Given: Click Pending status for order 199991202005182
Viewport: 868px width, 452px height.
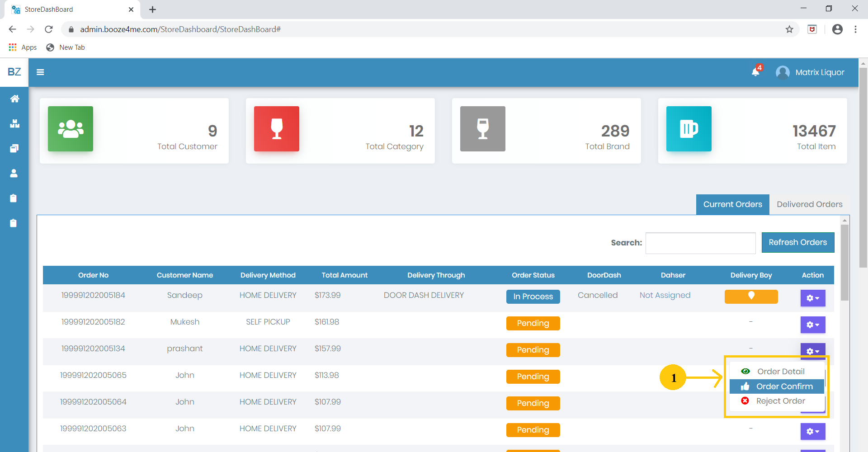Looking at the screenshot, I should click(x=533, y=323).
